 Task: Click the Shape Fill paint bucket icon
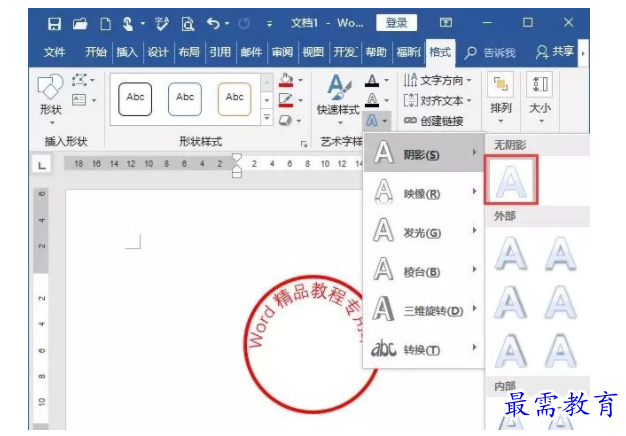(286, 80)
